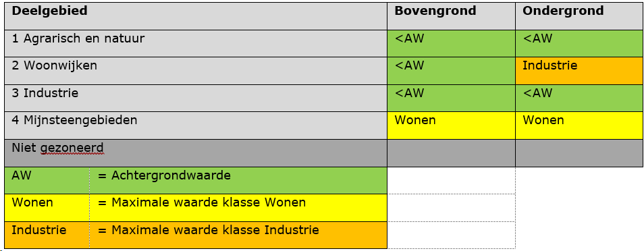The width and height of the screenshot is (644, 251).
Task: Click the '4 Mijnsteengebieden' row label
Action: pyautogui.click(x=74, y=120)
